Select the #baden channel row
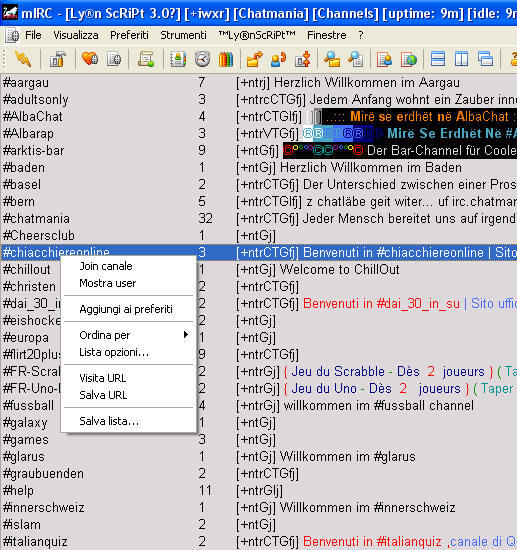Viewport: 517px width, 550px height. tap(258, 168)
